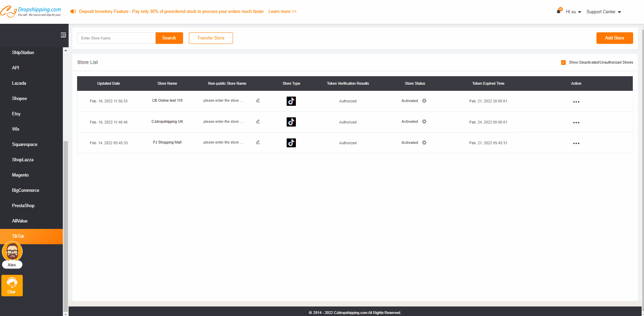The height and width of the screenshot is (316, 644).
Task: Click the Add Store button
Action: click(x=614, y=38)
